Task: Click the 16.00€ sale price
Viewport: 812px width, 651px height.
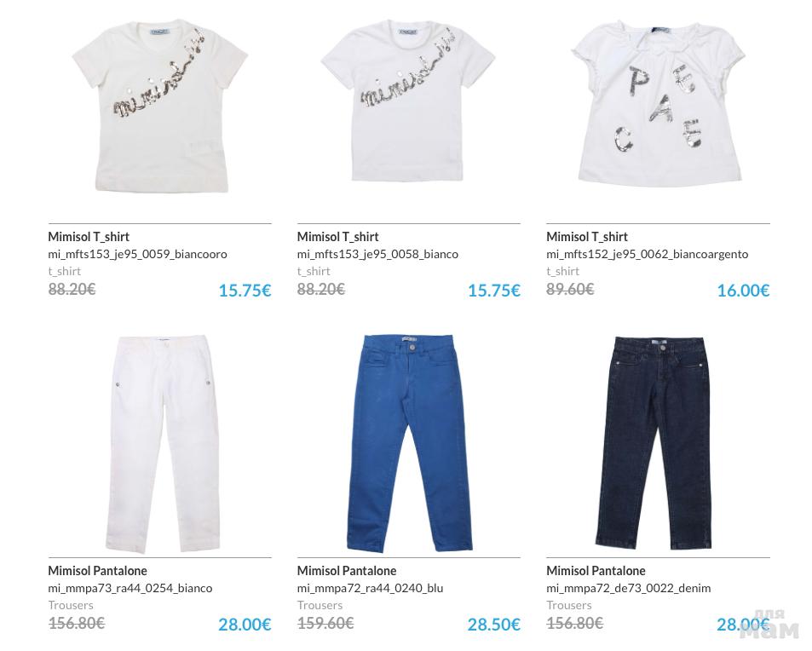Action: [x=743, y=291]
